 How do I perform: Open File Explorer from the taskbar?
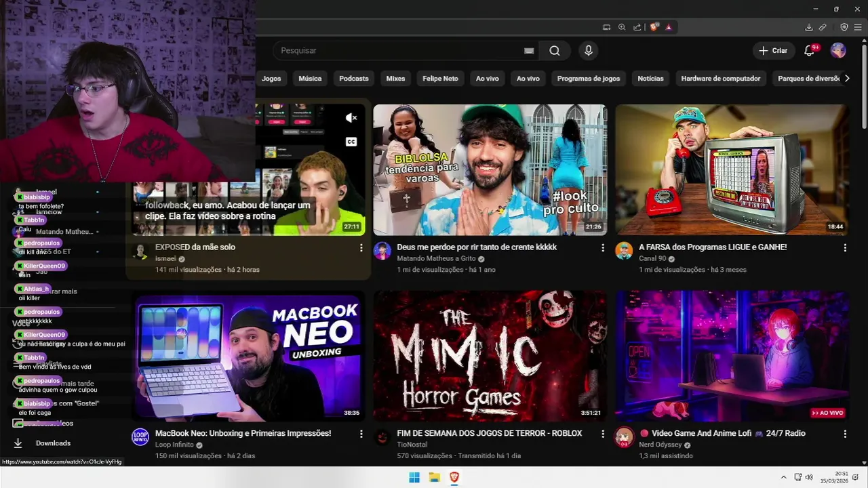pyautogui.click(x=435, y=478)
